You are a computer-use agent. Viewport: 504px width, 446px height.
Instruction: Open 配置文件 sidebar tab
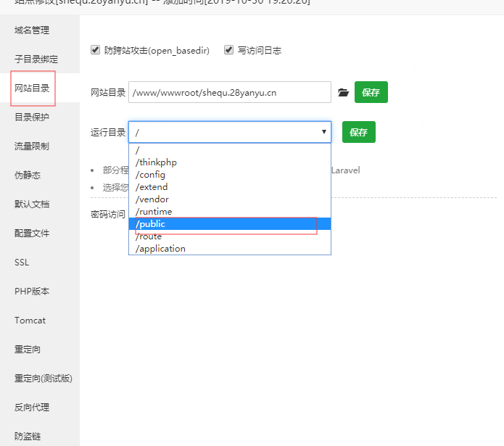point(40,233)
